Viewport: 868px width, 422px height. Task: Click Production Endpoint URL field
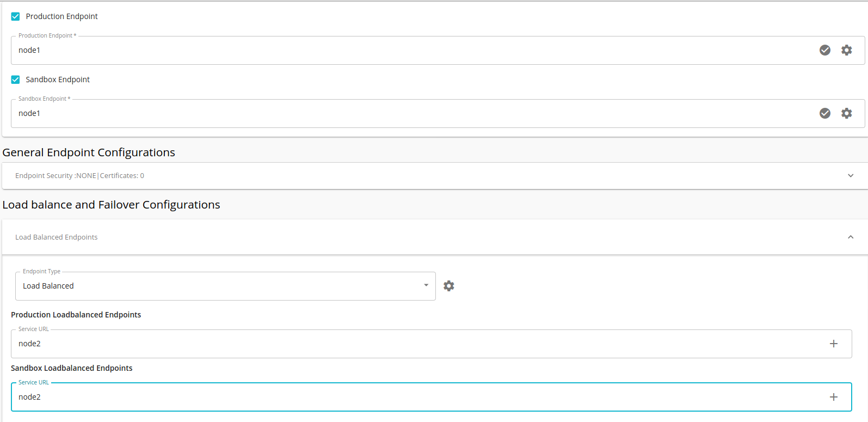click(381, 50)
